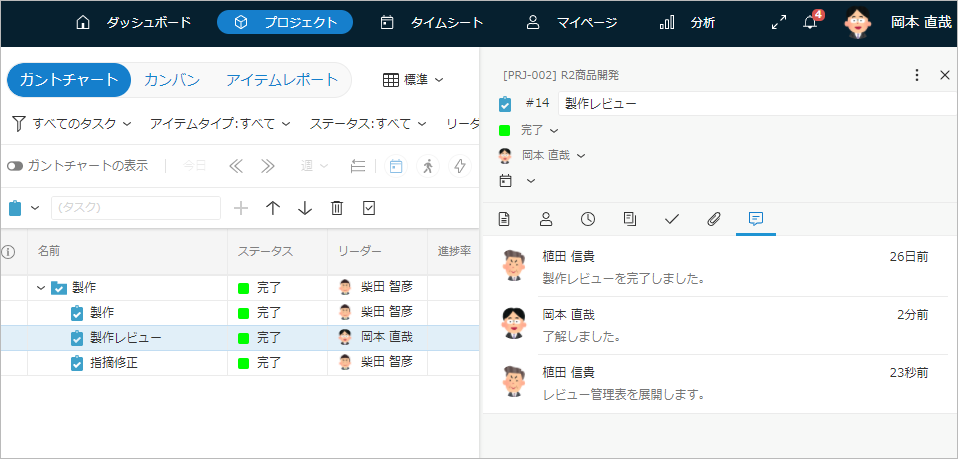Viewport: 958px width, 459px height.
Task: Toggle the calendar view button in toolbar
Action: (x=396, y=166)
